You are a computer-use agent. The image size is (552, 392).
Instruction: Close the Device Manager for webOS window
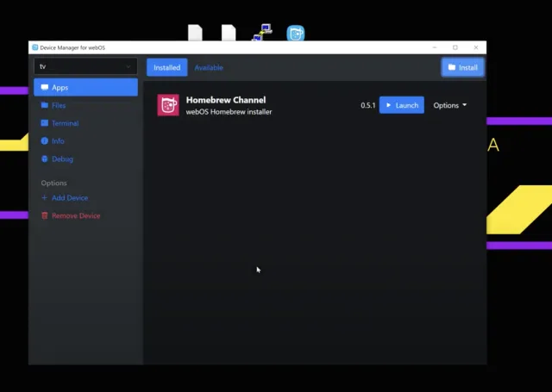click(476, 47)
